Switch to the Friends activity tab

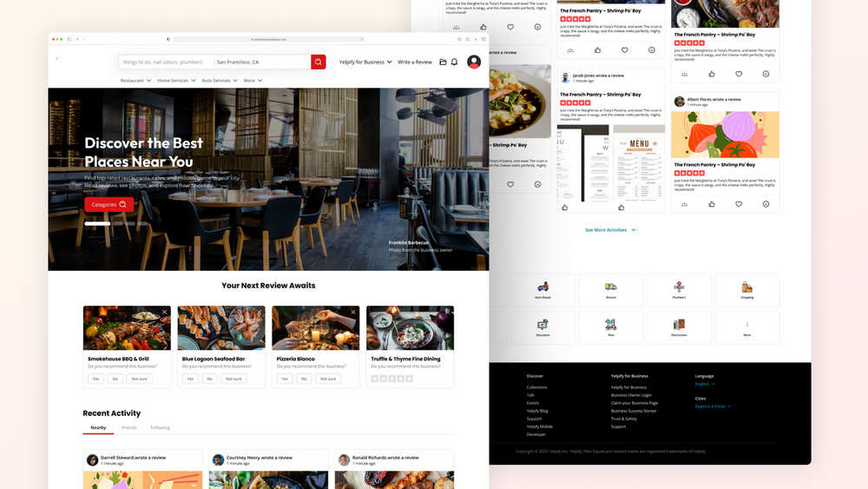[129, 427]
